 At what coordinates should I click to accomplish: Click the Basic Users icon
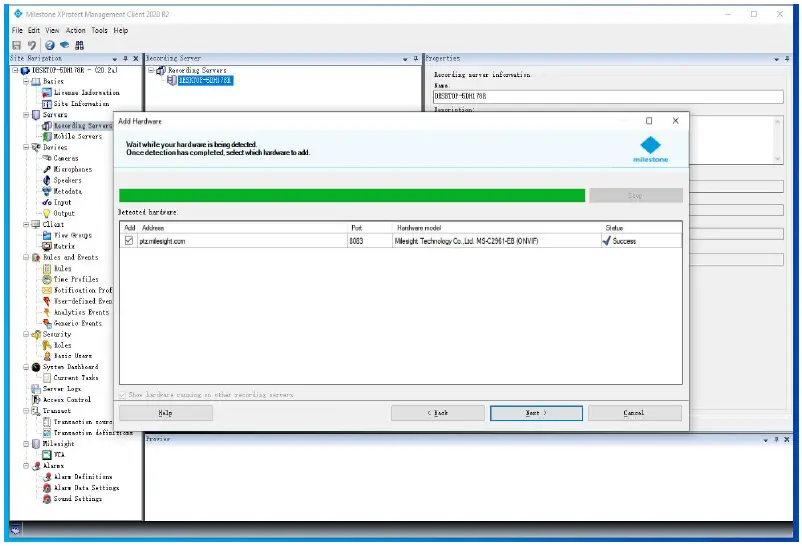click(47, 356)
